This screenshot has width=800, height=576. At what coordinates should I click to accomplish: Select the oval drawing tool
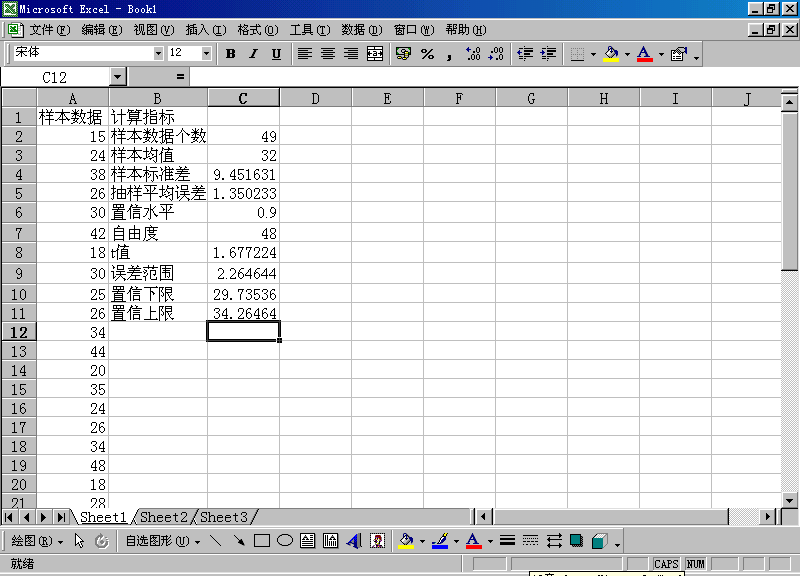click(x=284, y=541)
